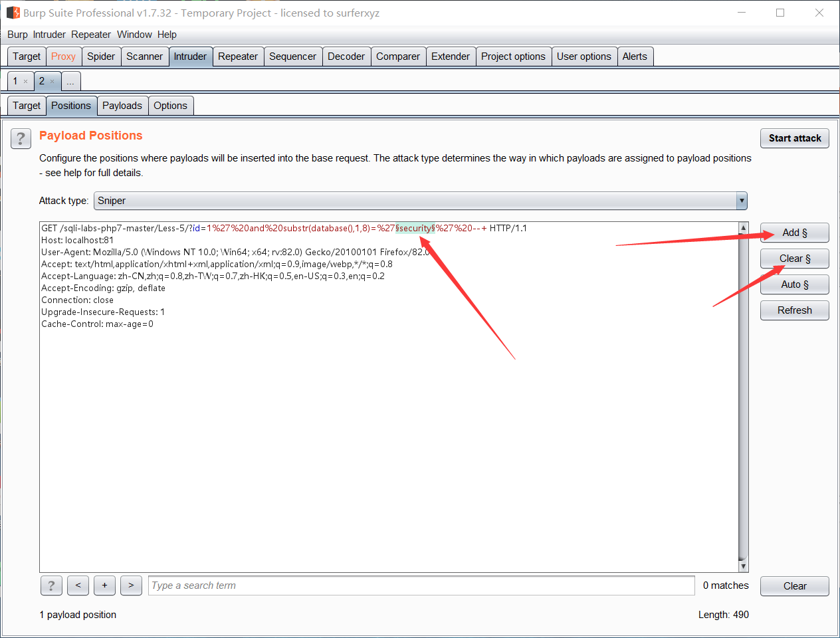
Task: Click the plus search options button
Action: pyautogui.click(x=104, y=585)
